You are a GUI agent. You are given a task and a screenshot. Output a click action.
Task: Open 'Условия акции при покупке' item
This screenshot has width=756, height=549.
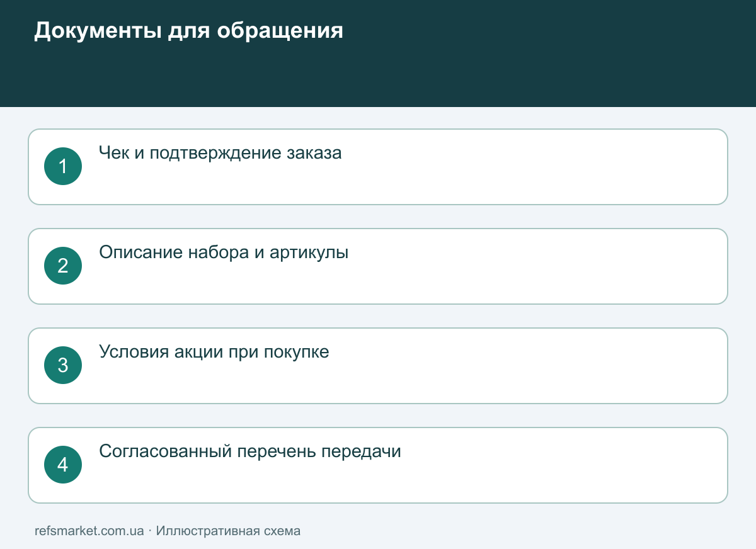tap(378, 366)
